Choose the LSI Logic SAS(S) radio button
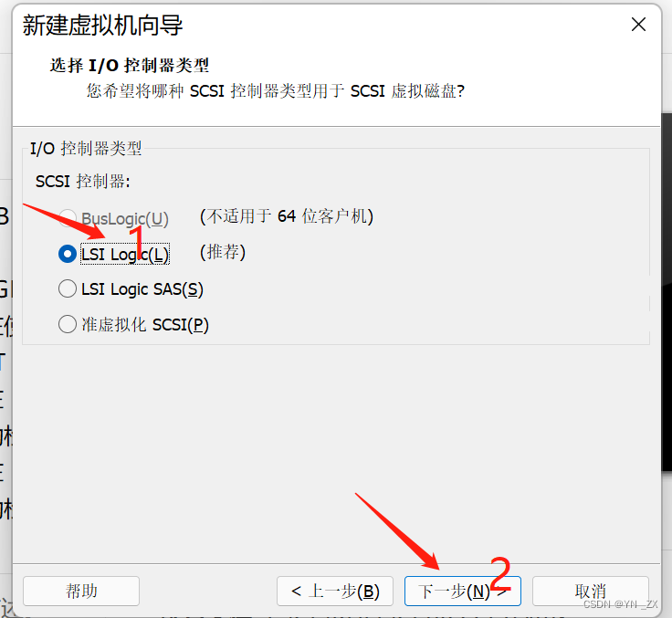 pos(68,288)
